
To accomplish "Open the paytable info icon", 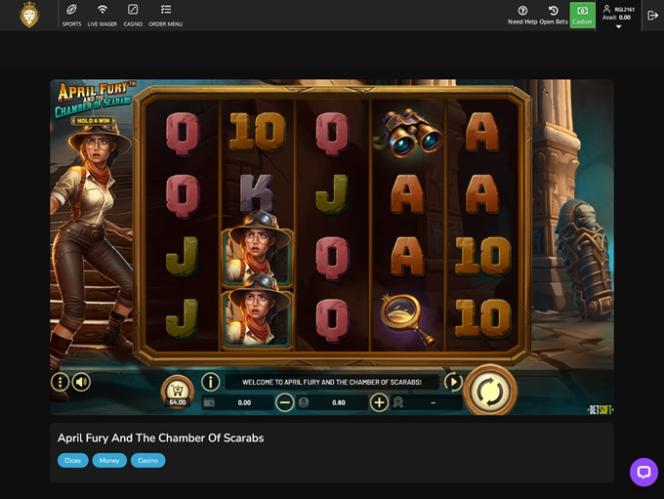I will click(x=210, y=382).
